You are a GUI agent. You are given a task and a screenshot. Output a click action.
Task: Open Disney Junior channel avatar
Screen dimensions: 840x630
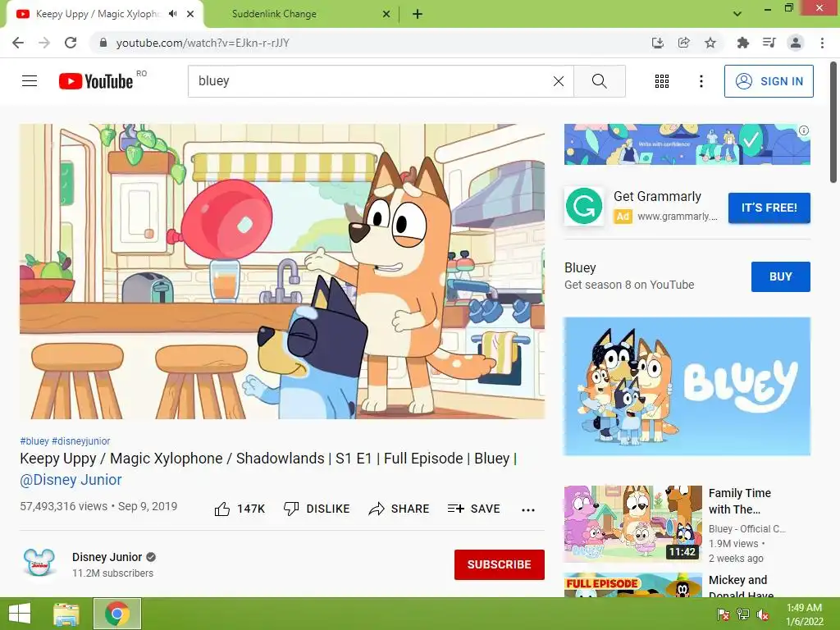point(39,563)
